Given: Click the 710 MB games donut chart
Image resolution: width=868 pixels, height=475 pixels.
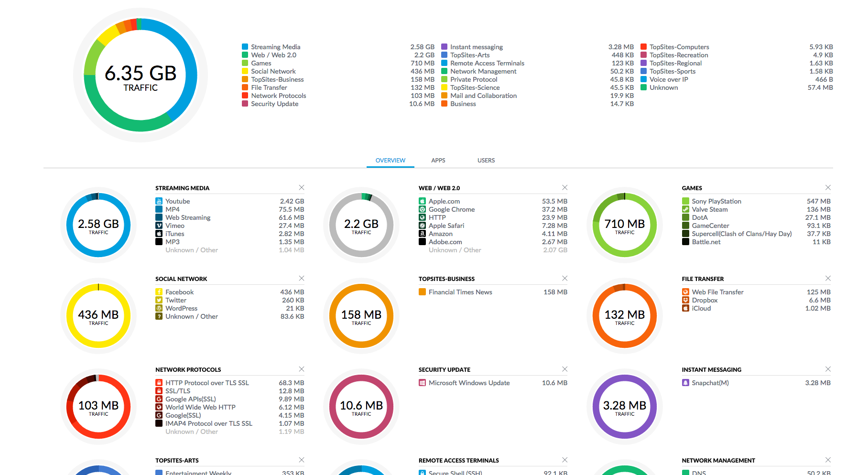Looking at the screenshot, I should pyautogui.click(x=625, y=225).
